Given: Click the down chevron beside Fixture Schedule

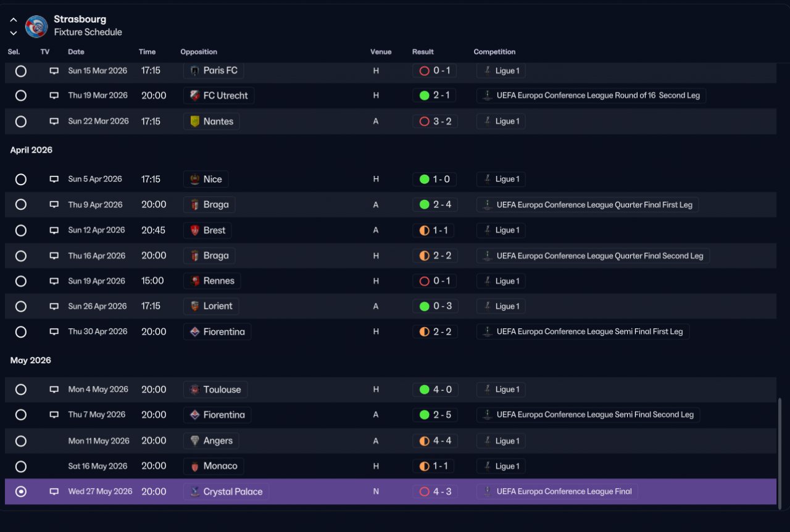Looking at the screenshot, I should point(13,33).
